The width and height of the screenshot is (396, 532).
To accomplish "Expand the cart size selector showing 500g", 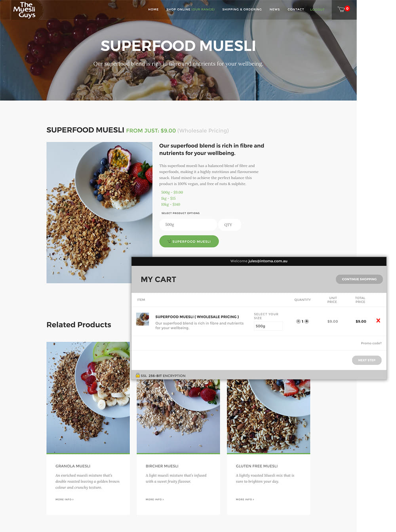I will 268,326.
